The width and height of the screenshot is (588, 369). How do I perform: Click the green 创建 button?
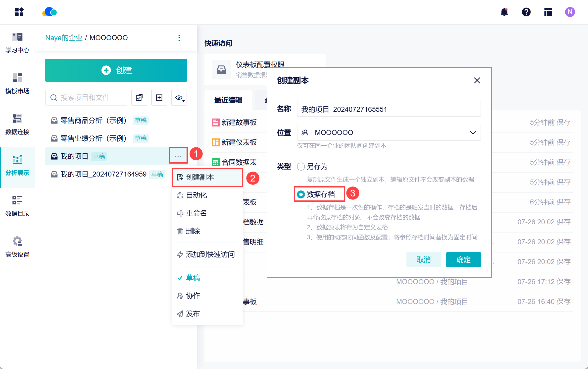[x=116, y=70]
